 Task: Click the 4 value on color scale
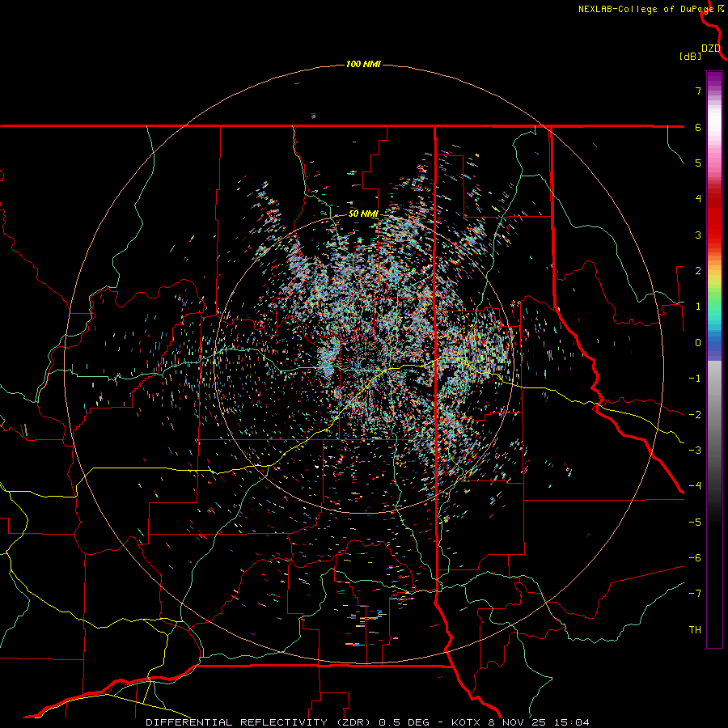[x=698, y=199]
